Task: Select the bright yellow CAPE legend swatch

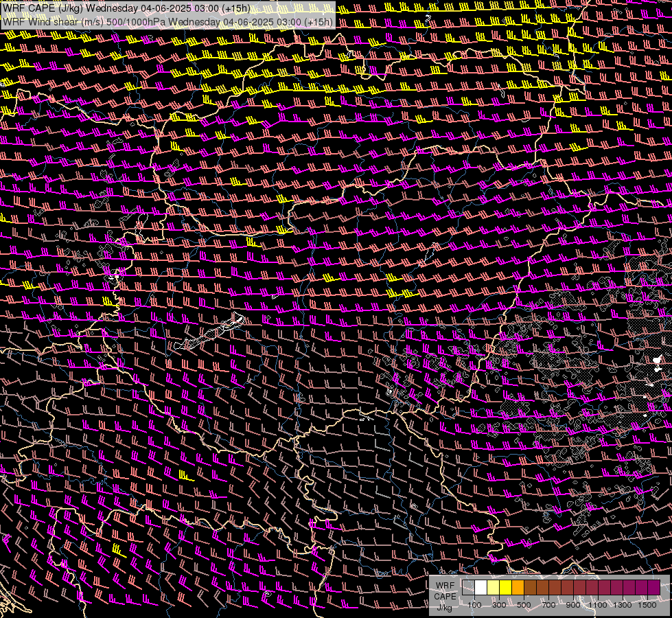Action: click(x=505, y=587)
